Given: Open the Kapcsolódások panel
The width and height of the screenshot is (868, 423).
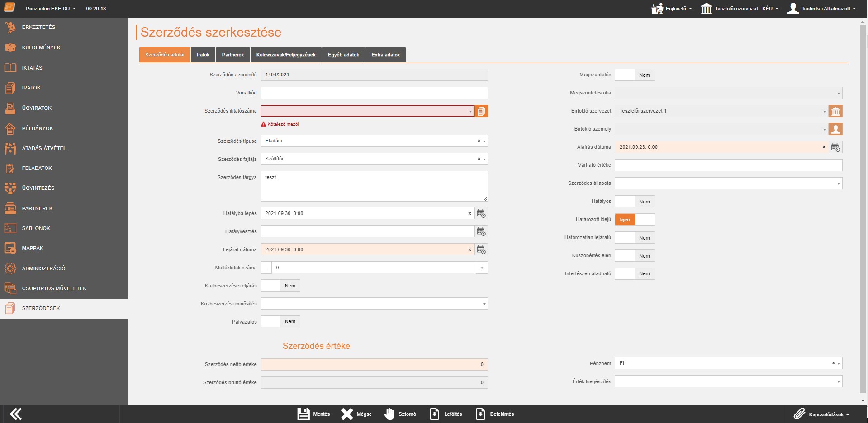Looking at the screenshot, I should pos(821,414).
